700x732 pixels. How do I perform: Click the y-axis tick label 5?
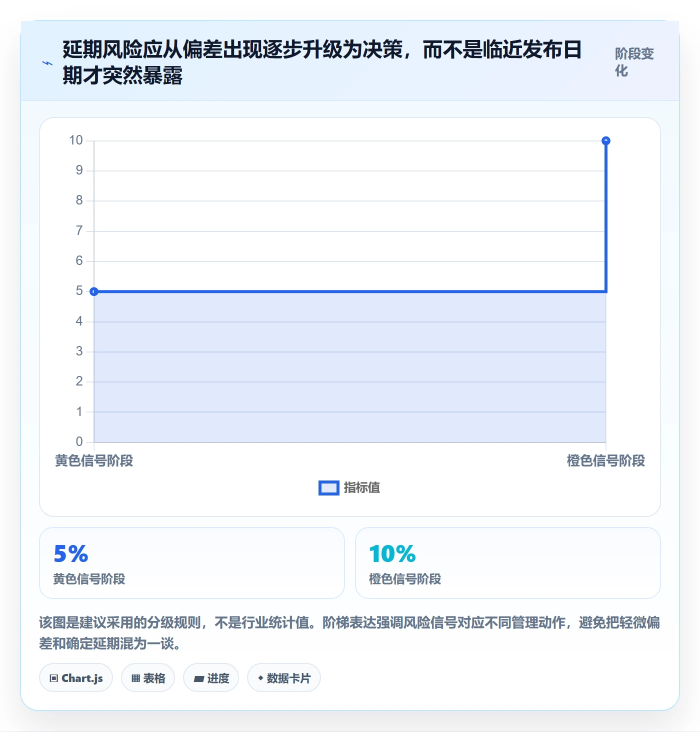click(x=79, y=291)
